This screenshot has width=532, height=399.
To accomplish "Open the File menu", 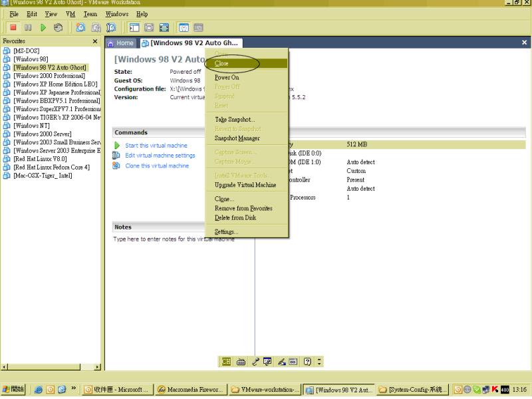I will 14,14.
